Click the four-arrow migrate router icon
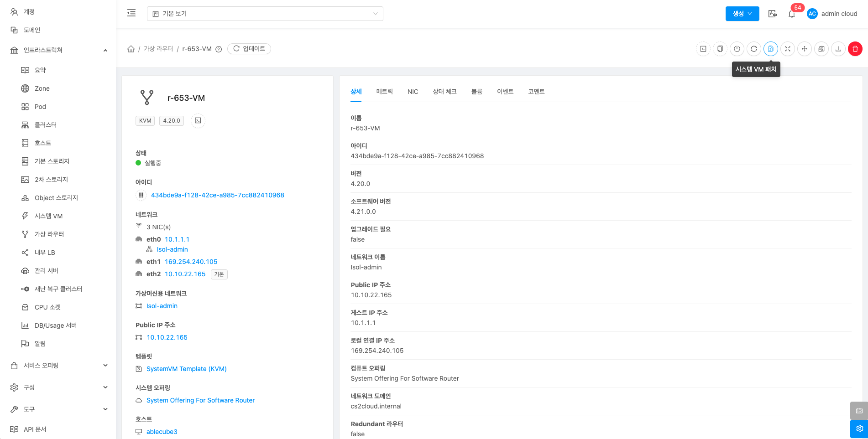This screenshot has width=868, height=439. tap(804, 49)
